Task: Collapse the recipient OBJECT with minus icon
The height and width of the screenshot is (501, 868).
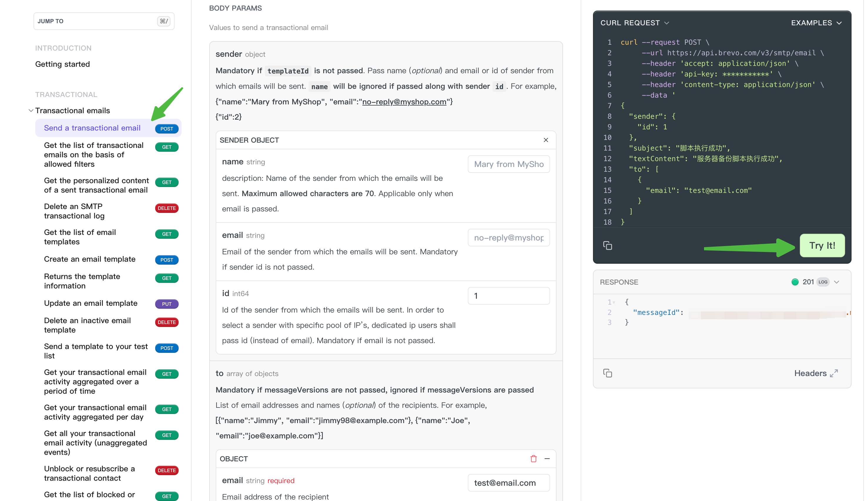Action: tap(547, 459)
